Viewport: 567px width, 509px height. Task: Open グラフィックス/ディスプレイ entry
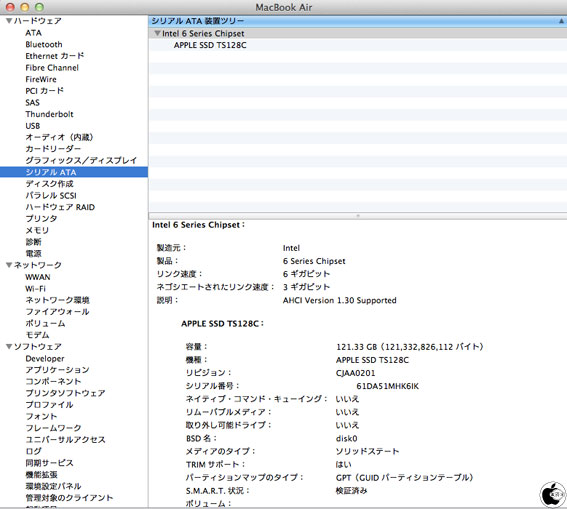(x=81, y=161)
